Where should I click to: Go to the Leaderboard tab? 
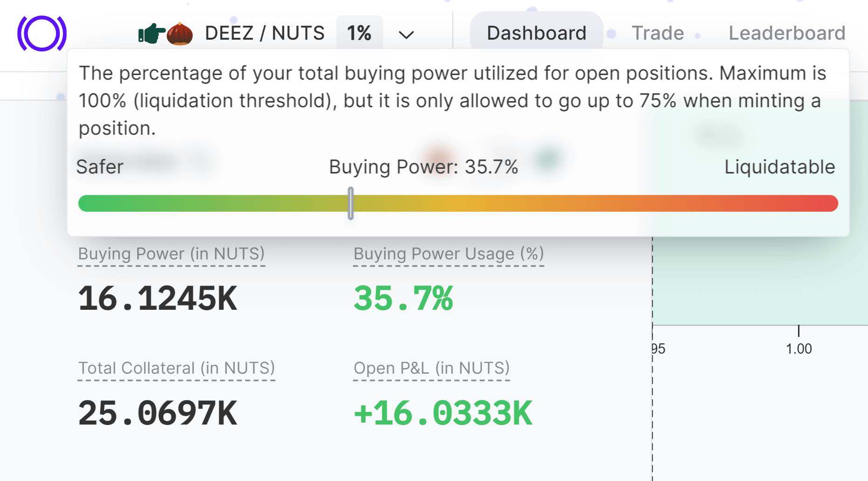[x=787, y=33]
